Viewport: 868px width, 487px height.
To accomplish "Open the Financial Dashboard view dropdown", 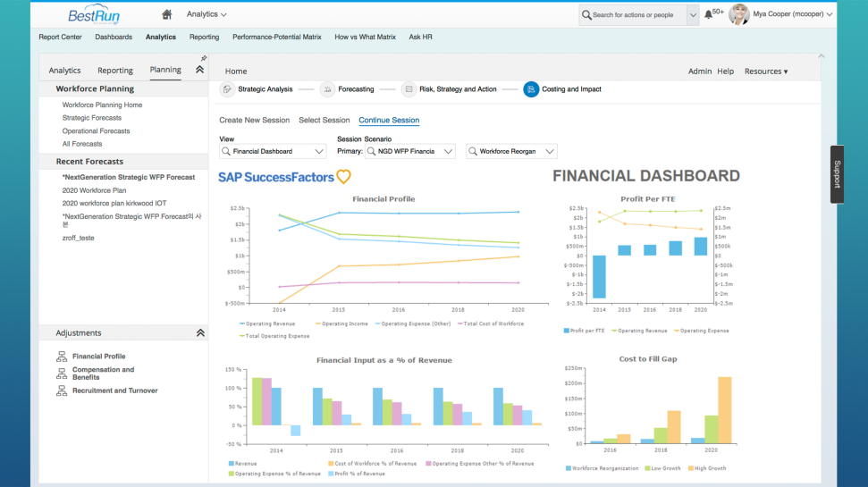I will pos(273,152).
